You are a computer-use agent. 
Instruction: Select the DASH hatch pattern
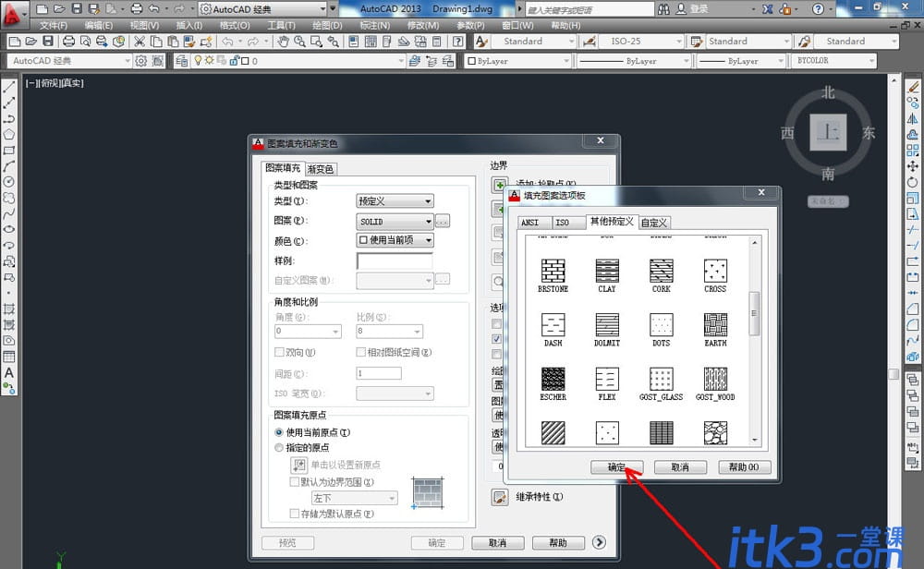pos(553,330)
